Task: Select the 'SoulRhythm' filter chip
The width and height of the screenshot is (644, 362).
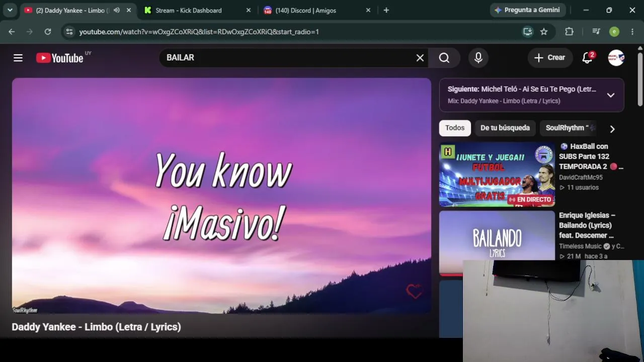Action: [568, 128]
